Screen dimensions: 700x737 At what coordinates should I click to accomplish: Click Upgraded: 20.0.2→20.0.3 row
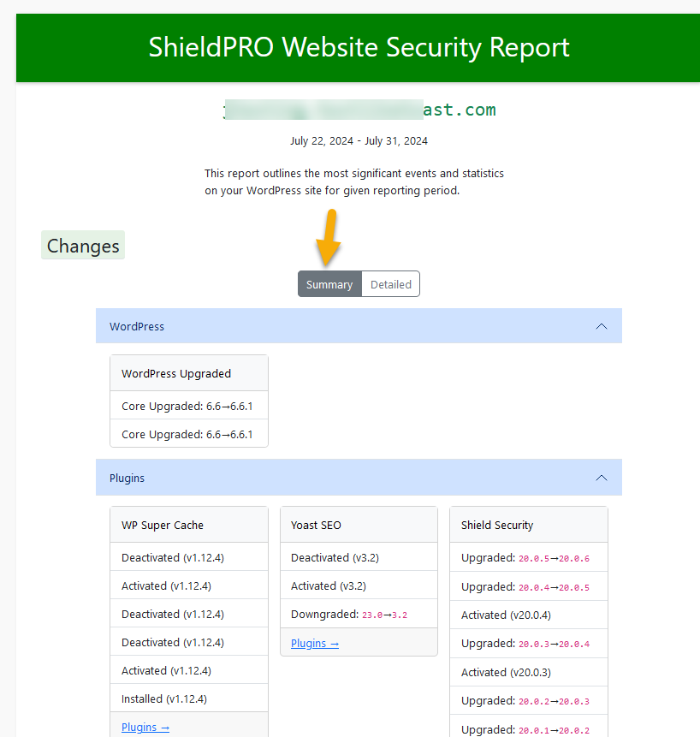click(x=529, y=701)
